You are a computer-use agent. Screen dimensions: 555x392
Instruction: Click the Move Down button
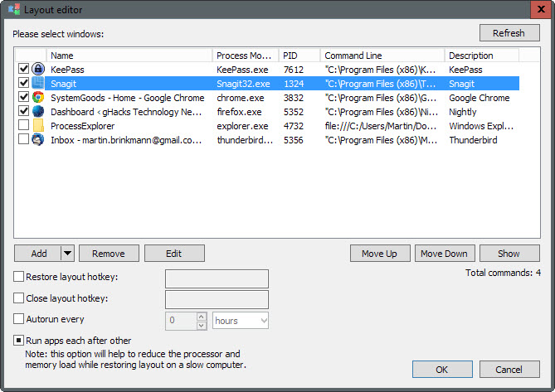coord(445,254)
